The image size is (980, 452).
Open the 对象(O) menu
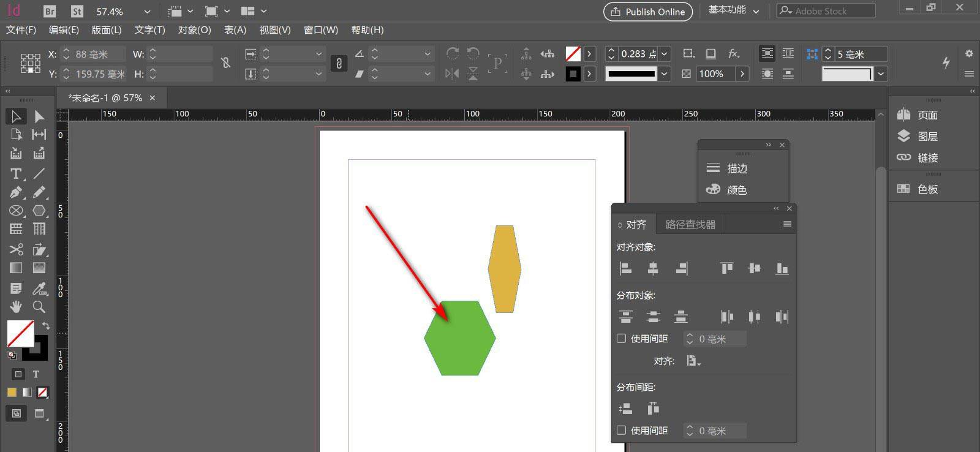click(x=194, y=30)
